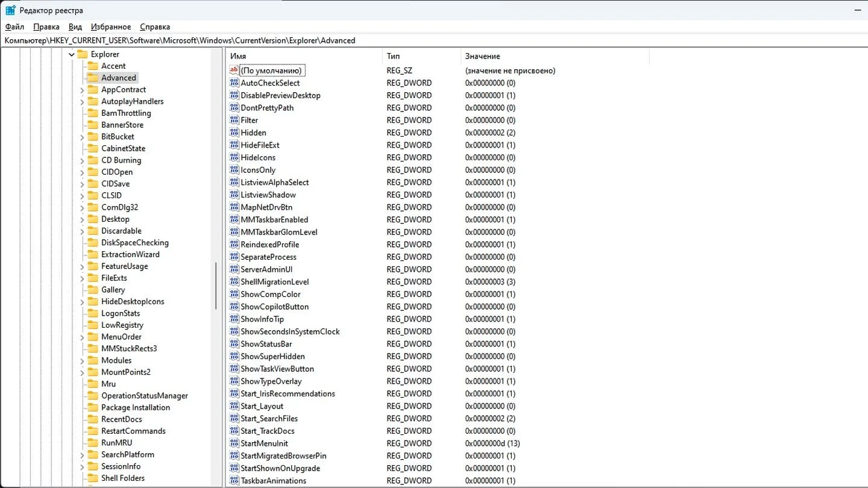This screenshot has width=868, height=488.
Task: Click the Registry Editor app icon in title bar
Action: point(10,10)
